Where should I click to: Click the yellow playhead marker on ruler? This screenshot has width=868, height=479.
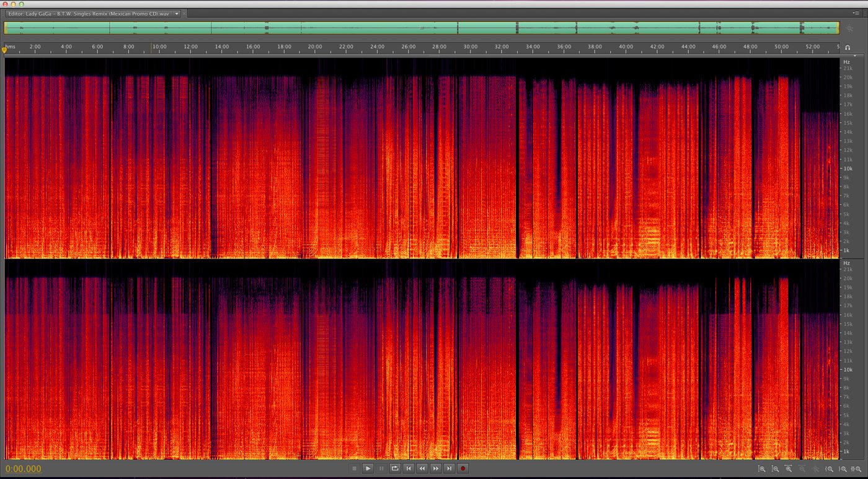pos(5,50)
